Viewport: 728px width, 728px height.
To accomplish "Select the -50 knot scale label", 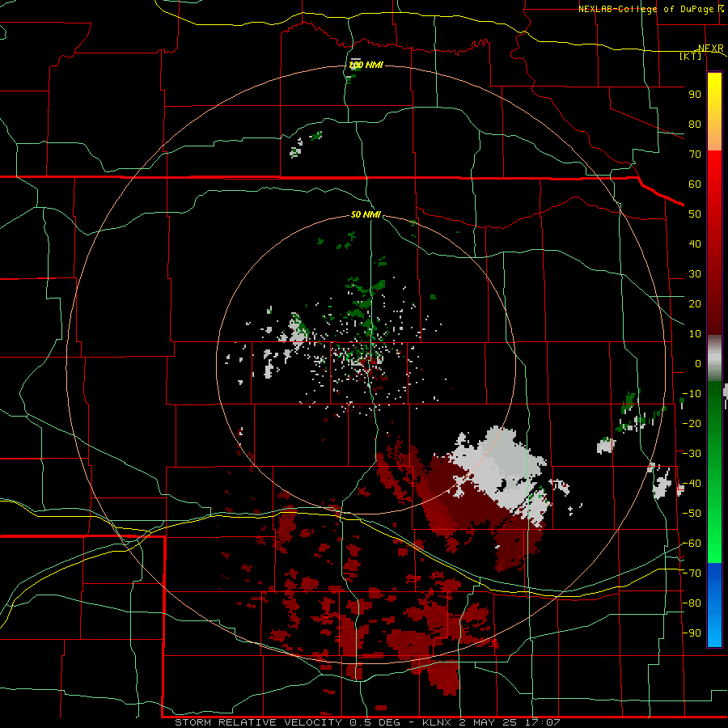I will tap(692, 513).
